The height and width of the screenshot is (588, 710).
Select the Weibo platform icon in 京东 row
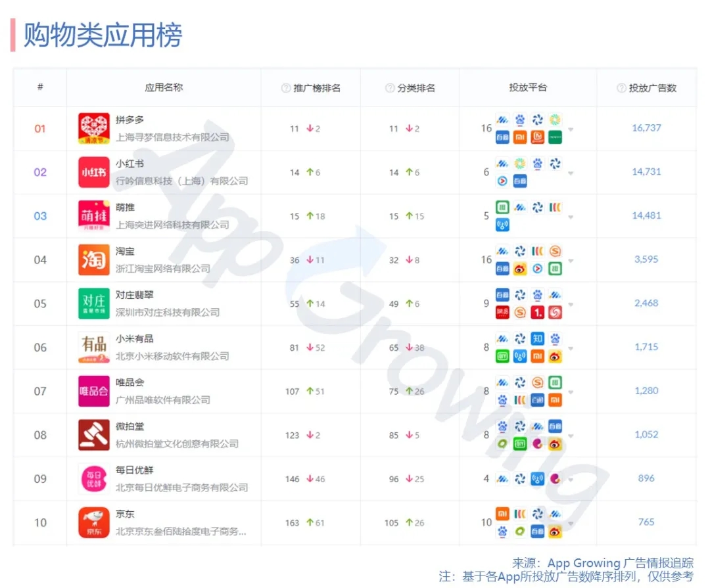coord(555,531)
